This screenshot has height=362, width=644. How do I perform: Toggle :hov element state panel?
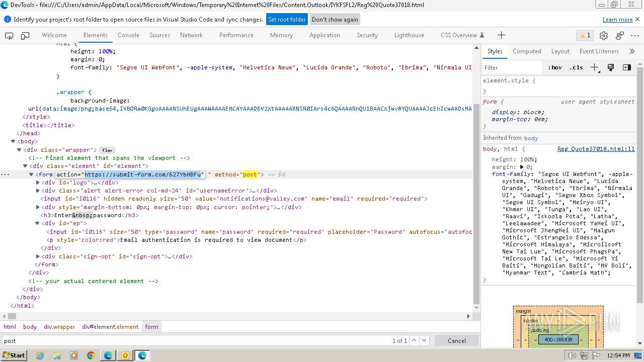[555, 67]
